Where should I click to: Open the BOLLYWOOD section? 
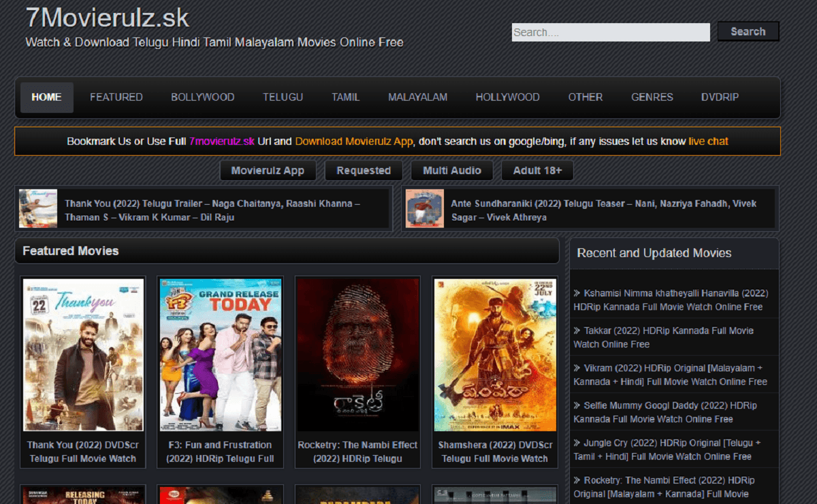pos(202,97)
